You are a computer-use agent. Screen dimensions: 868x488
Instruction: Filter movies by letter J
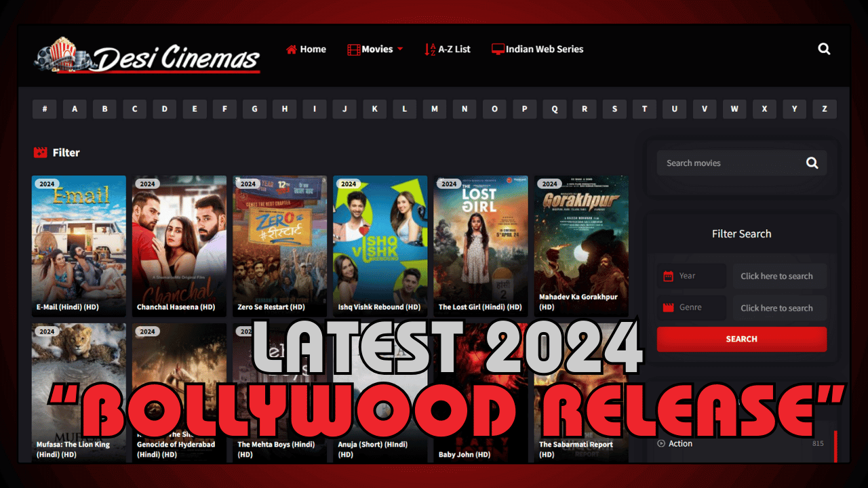coord(344,109)
